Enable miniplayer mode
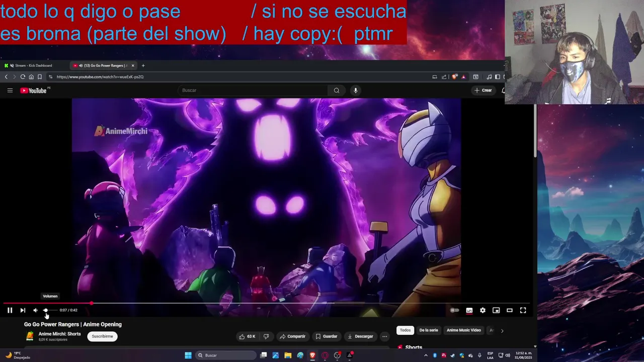The height and width of the screenshot is (362, 644). click(496, 310)
